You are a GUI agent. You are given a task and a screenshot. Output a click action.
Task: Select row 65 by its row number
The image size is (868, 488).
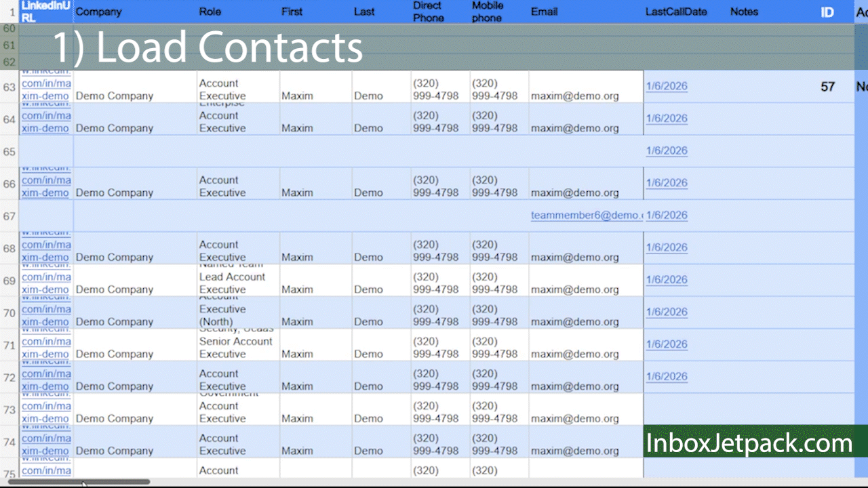(x=9, y=151)
